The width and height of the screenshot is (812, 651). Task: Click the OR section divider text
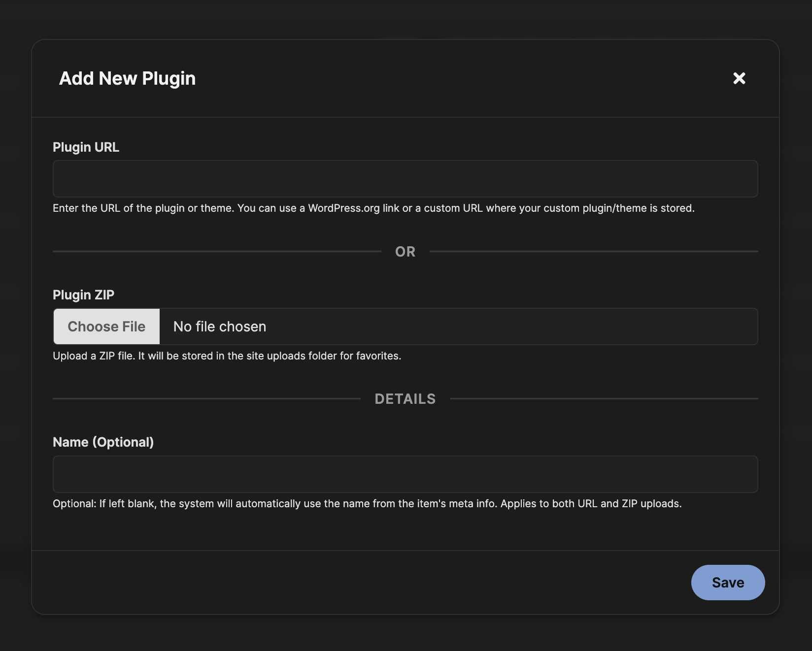click(x=405, y=251)
